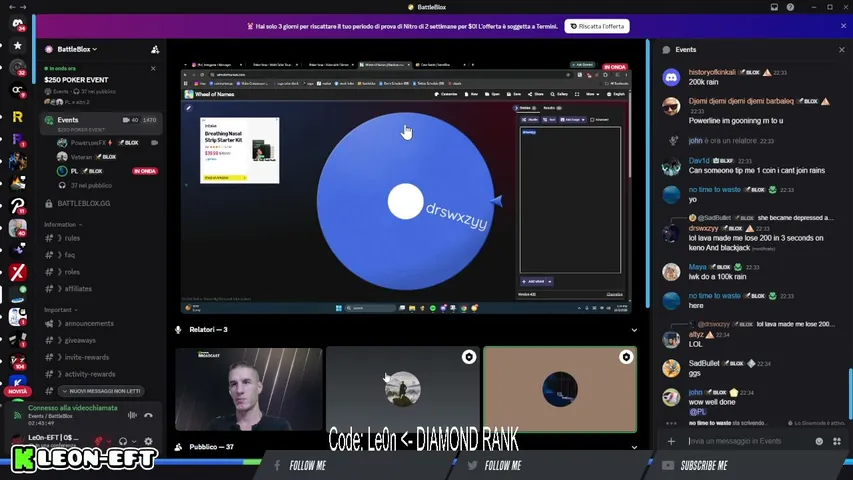Disconnect from the call with hang-up icon
The image size is (853, 480).
coord(149,415)
